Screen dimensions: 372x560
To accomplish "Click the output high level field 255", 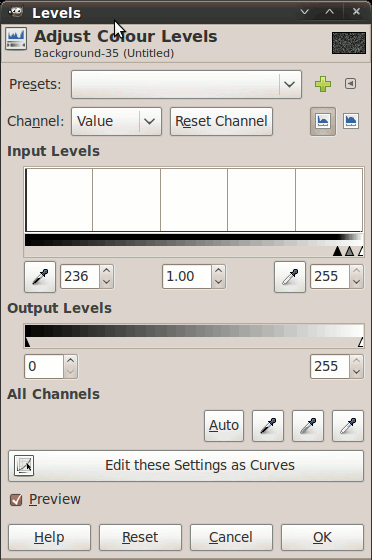I will point(330,366).
